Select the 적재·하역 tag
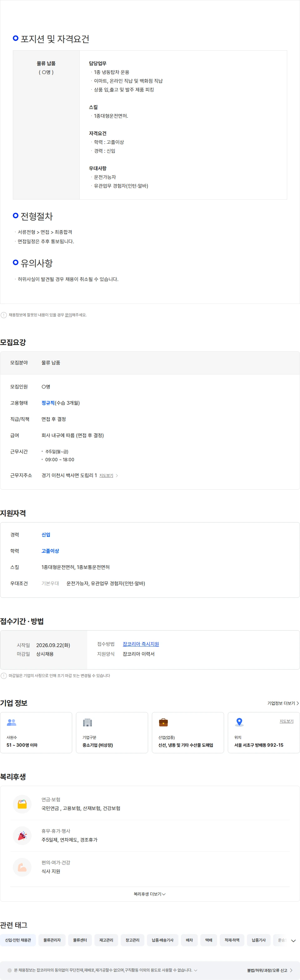300x980 pixels. click(x=232, y=940)
